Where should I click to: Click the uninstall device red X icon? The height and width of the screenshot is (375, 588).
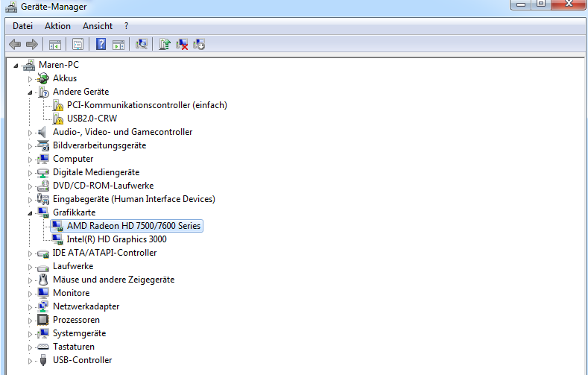(182, 44)
